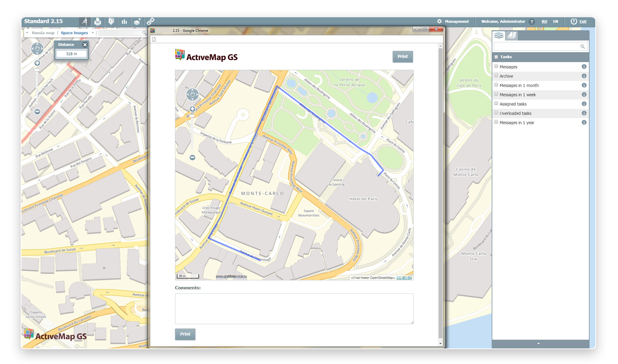Click the printer icon in top toolbar
This screenshot has height=364, width=618.
pyautogui.click(x=98, y=21)
